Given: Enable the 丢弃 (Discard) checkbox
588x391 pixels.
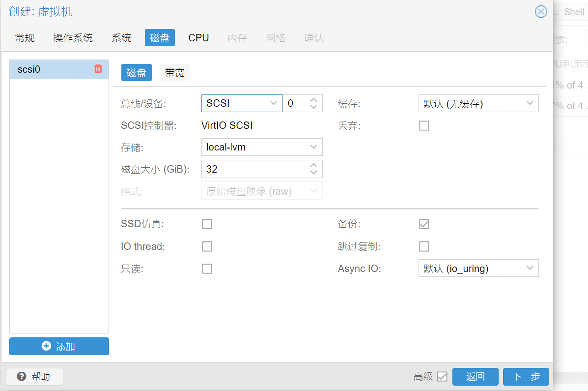Looking at the screenshot, I should point(424,126).
